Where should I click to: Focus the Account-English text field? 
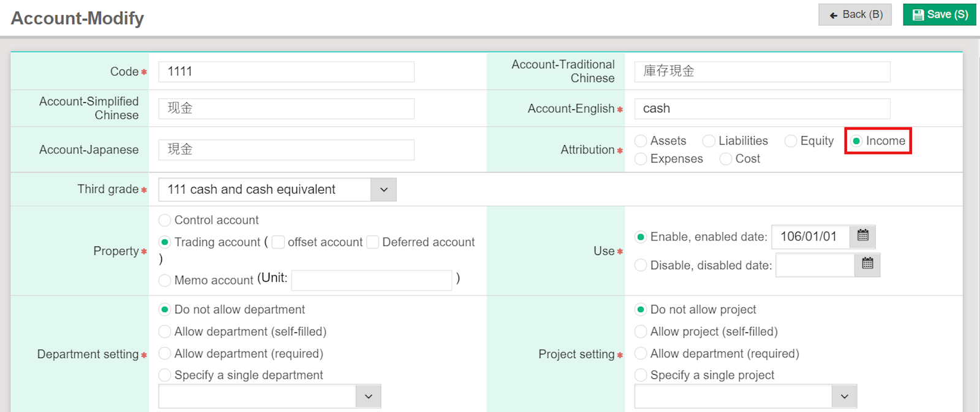[x=762, y=109]
